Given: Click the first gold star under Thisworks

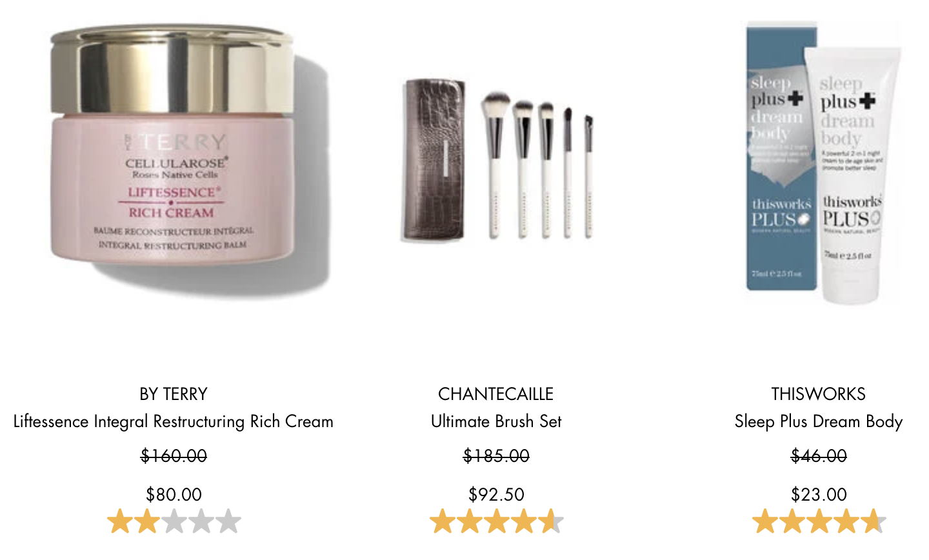Looking at the screenshot, I should (x=765, y=522).
